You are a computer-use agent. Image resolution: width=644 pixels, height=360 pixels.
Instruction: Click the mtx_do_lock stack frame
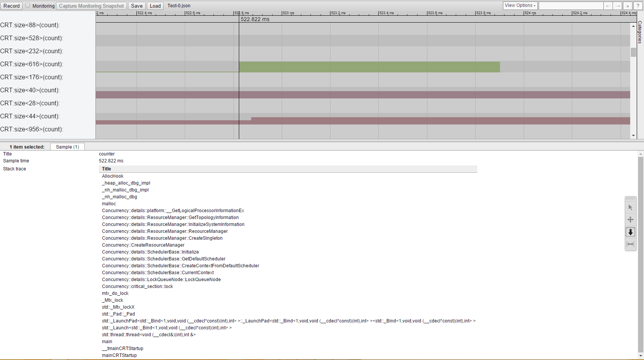click(115, 293)
